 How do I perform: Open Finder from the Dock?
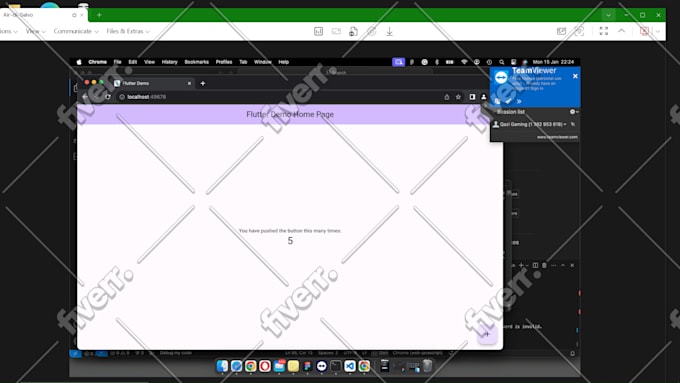pyautogui.click(x=222, y=366)
